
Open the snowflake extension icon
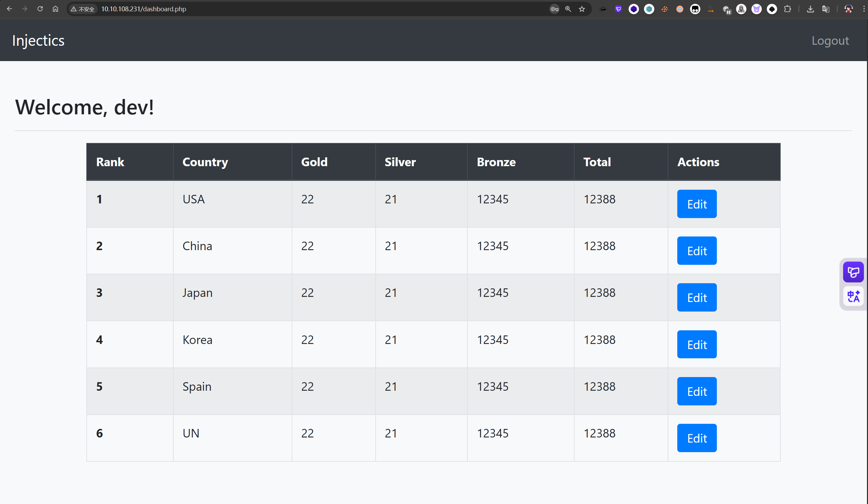click(x=649, y=9)
